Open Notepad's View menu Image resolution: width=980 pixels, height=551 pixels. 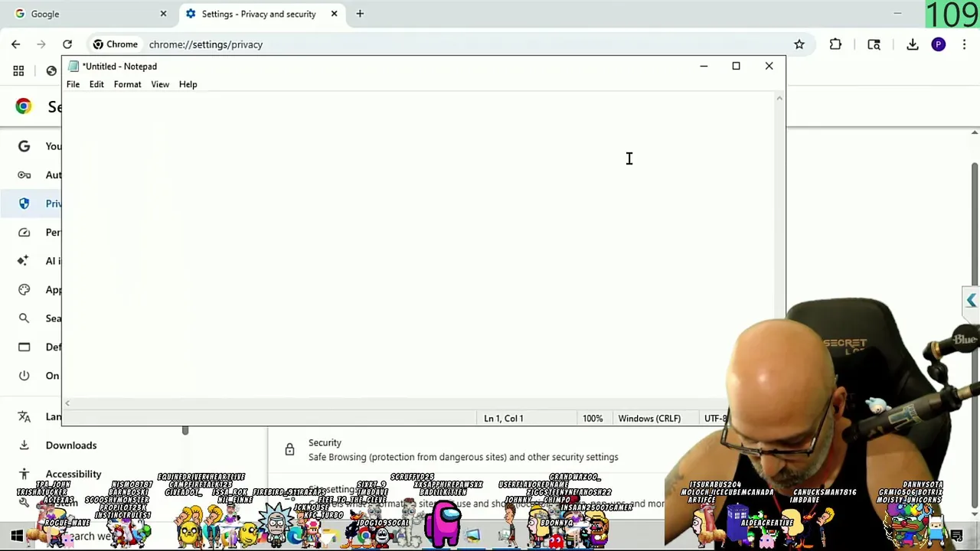pos(160,84)
